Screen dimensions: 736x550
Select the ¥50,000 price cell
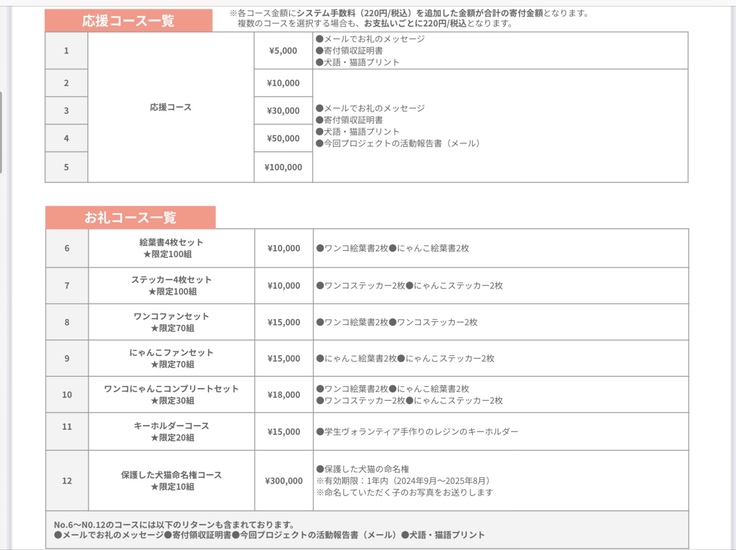[x=283, y=139]
